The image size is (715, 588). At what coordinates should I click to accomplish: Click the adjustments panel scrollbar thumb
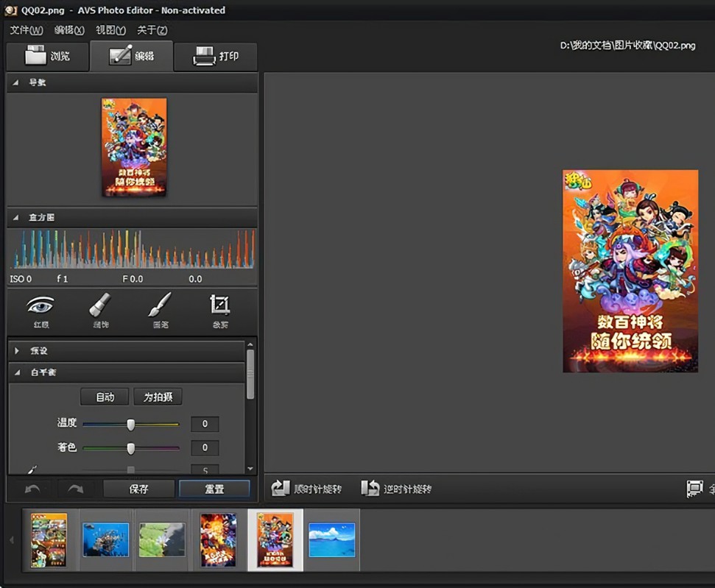pos(250,375)
